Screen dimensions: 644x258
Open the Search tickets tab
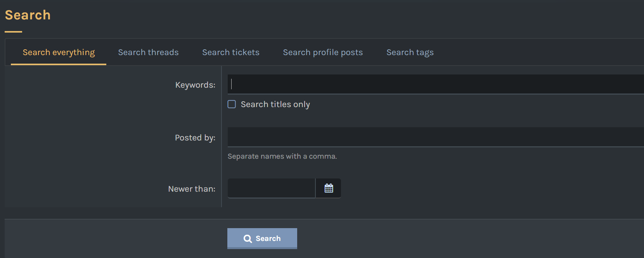point(231,52)
